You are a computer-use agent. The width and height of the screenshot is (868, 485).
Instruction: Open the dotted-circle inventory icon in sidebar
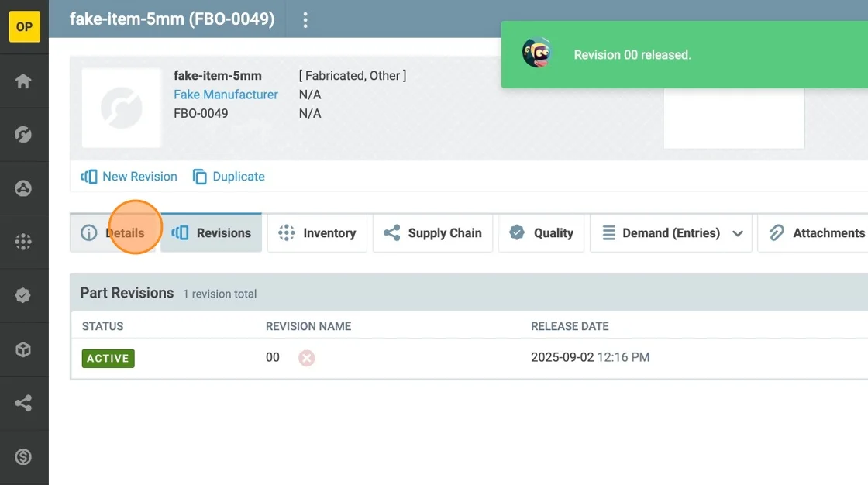[23, 242]
